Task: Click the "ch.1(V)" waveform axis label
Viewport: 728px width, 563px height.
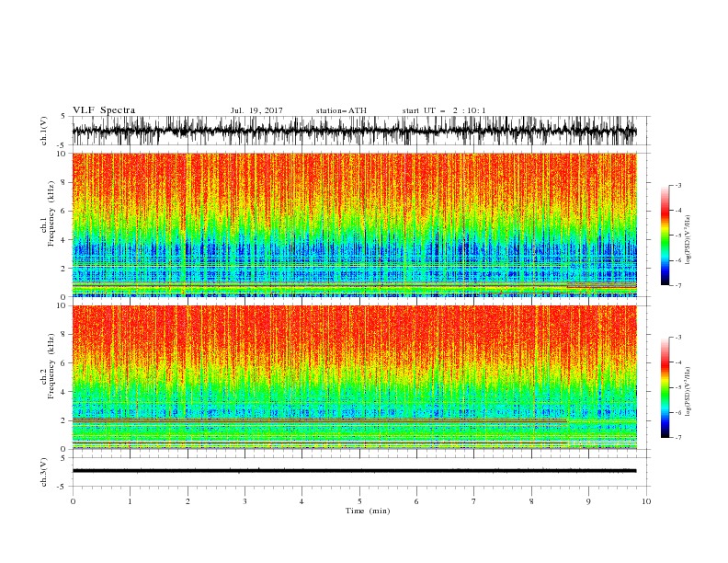Action: [44, 131]
